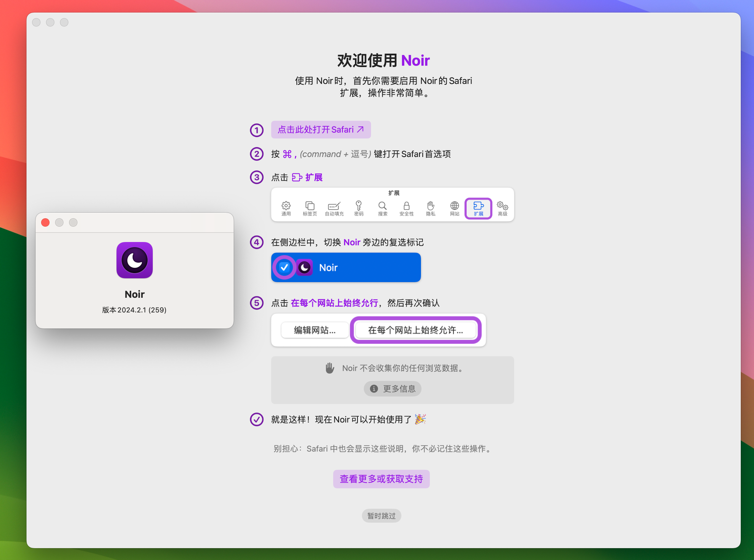754x560 pixels.
Task: Click the note beginning '别担心：Safari'
Action: click(x=384, y=448)
